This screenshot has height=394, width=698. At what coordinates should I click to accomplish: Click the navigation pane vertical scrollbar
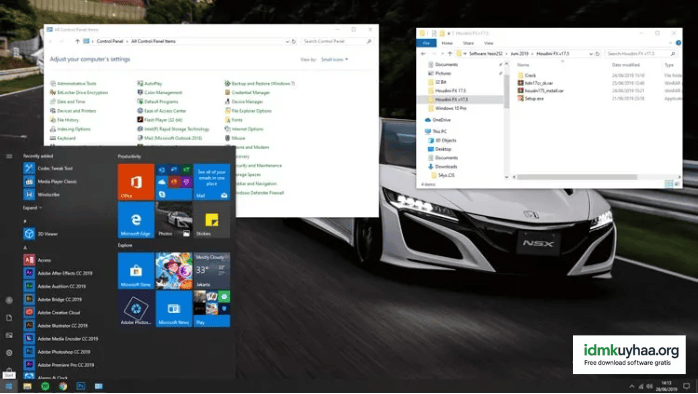507,91
